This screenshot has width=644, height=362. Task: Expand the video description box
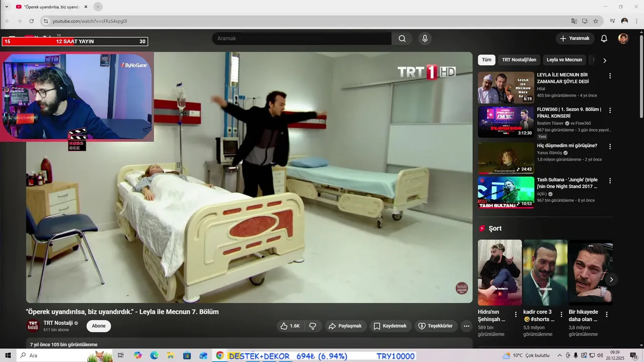[249, 343]
